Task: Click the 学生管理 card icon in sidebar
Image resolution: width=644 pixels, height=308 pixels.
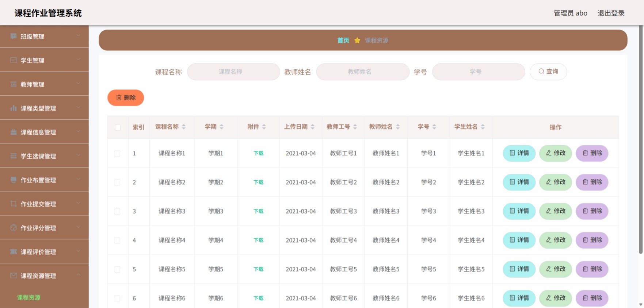Action: (x=14, y=60)
